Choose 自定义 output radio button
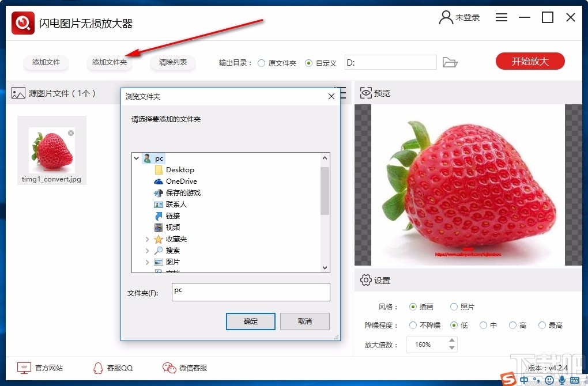This screenshot has width=588, height=386. tap(308, 63)
